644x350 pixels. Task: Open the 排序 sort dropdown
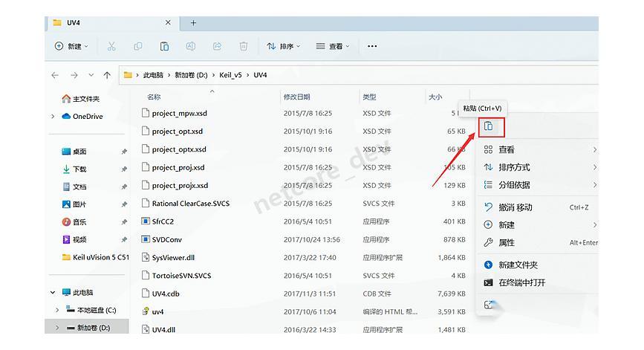click(x=284, y=46)
